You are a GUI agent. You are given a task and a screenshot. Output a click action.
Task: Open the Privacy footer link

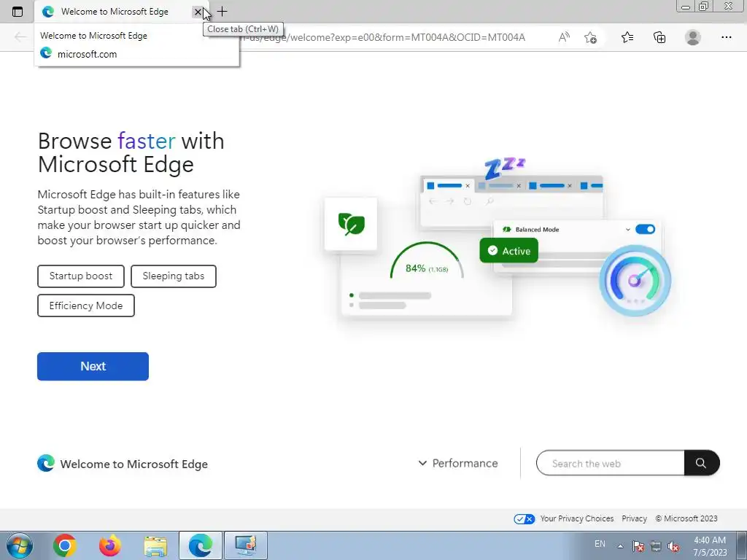coord(634,518)
